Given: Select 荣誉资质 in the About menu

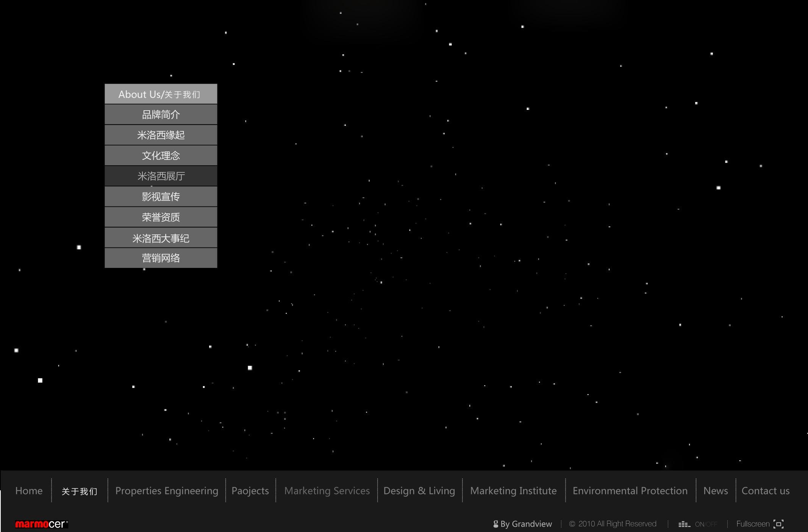Looking at the screenshot, I should pyautogui.click(x=161, y=217).
